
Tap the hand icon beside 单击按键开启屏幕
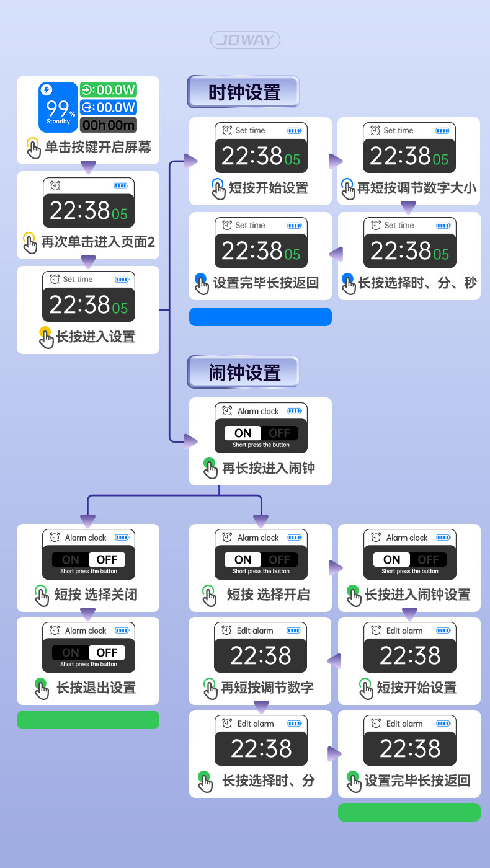point(33,148)
